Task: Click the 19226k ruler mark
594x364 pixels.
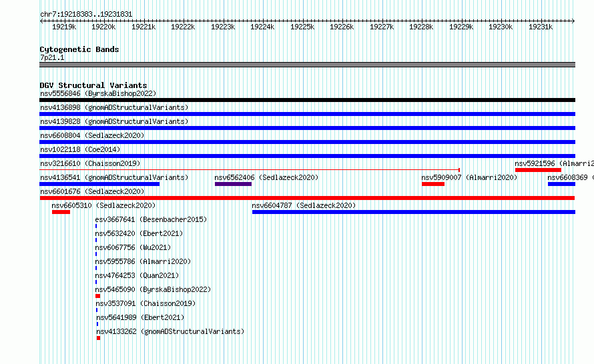Action: coord(342,27)
